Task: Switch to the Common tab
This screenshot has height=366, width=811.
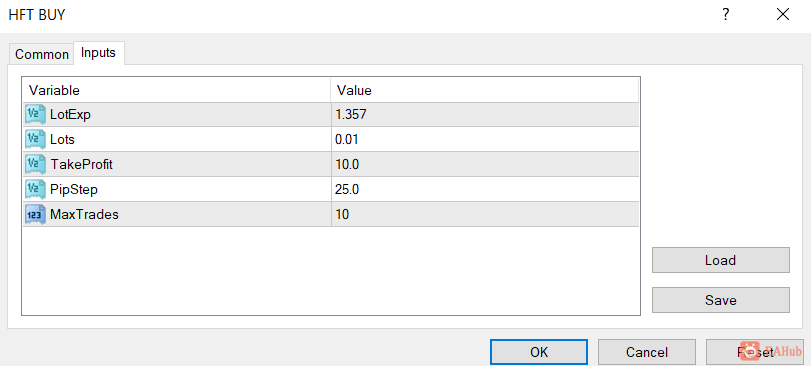Action: click(41, 54)
